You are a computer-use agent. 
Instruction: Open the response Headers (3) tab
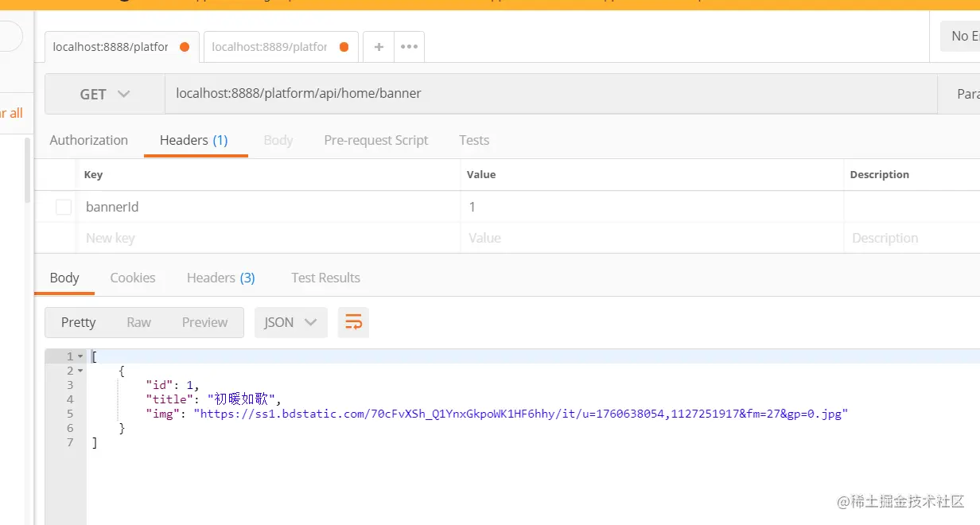[x=221, y=278]
